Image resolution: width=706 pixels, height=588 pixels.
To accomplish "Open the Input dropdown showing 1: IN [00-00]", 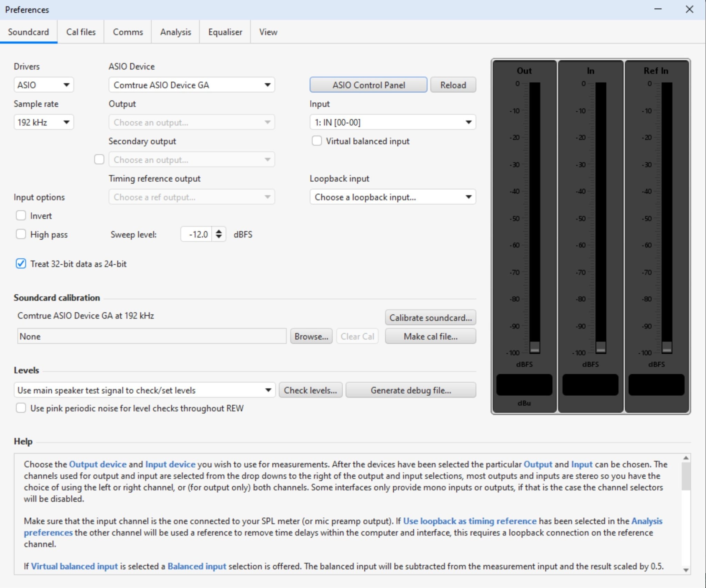I will click(x=393, y=122).
